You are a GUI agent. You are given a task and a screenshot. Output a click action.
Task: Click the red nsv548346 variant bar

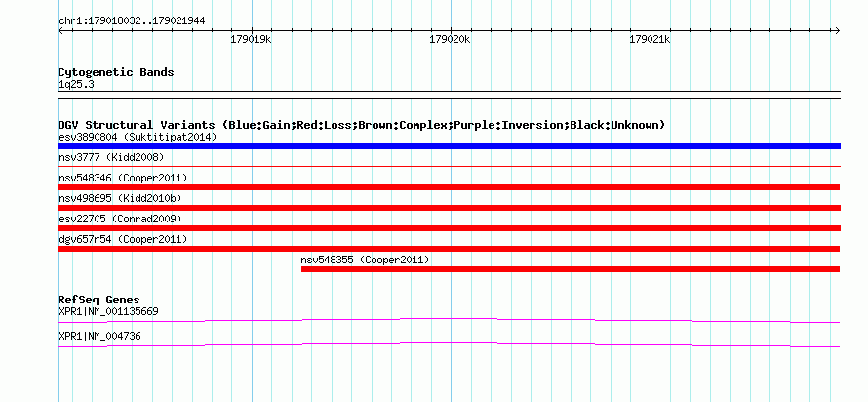click(449, 187)
